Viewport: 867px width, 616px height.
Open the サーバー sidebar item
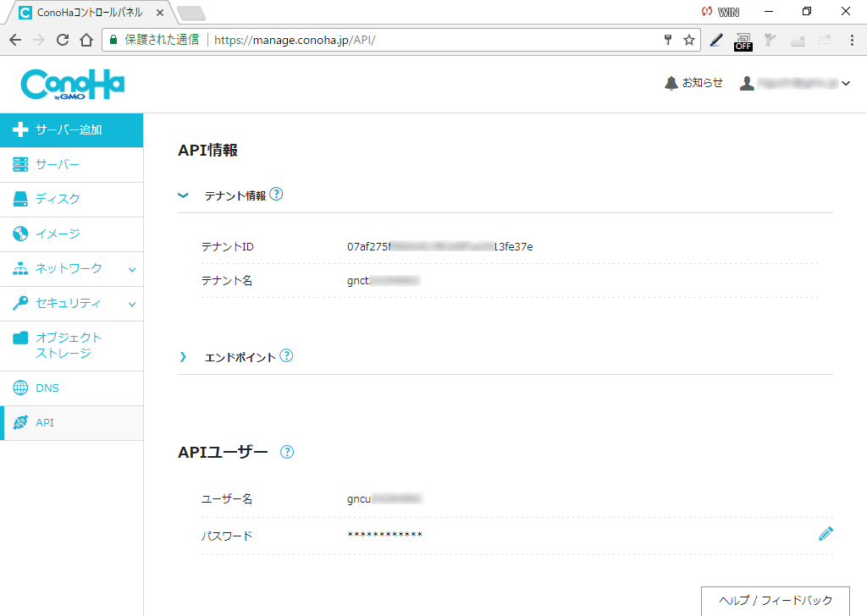point(71,165)
